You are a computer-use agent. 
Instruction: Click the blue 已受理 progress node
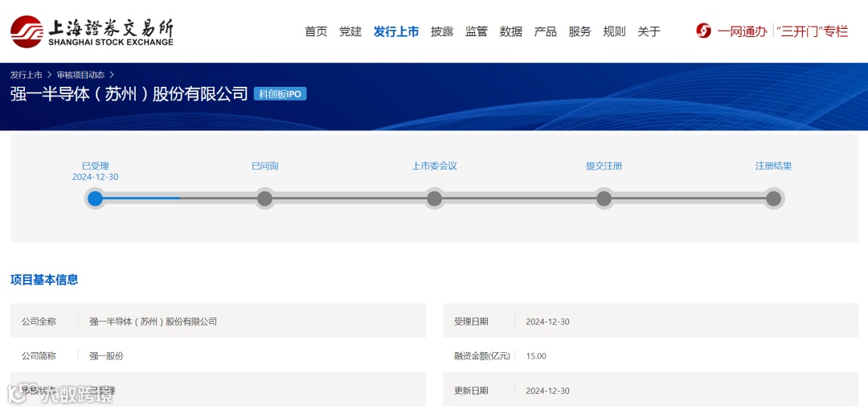[95, 199]
